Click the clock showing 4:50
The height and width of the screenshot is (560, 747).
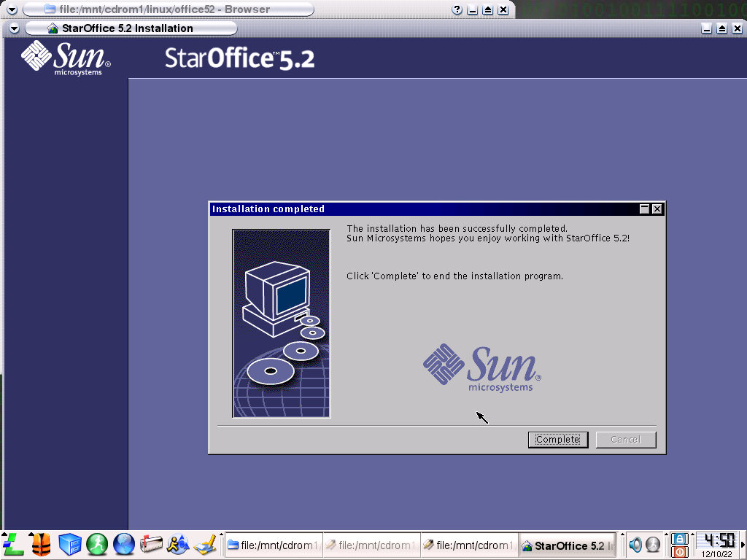tap(718, 540)
